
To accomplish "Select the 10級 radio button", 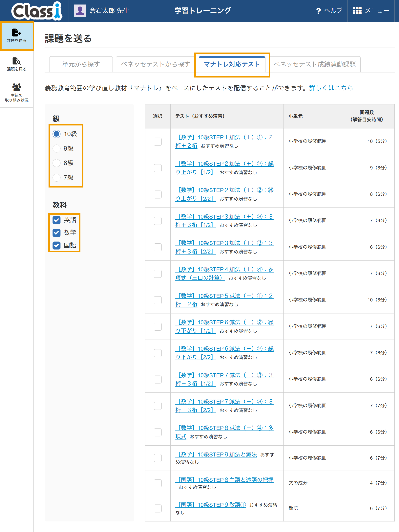I will (56, 134).
